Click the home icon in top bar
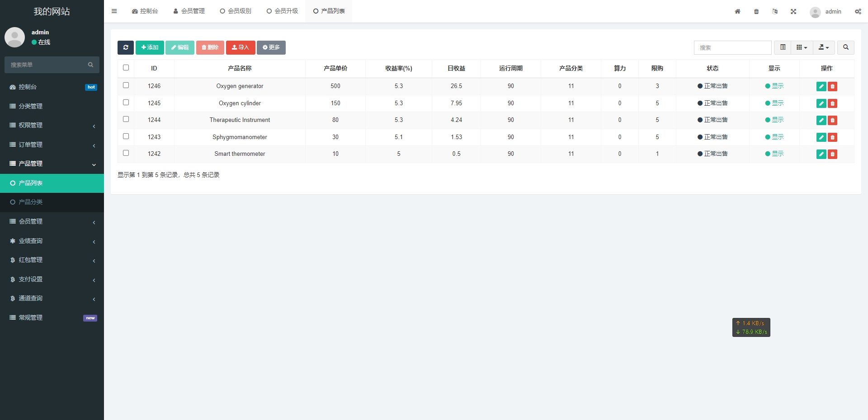Viewport: 868px width, 420px height. point(737,11)
